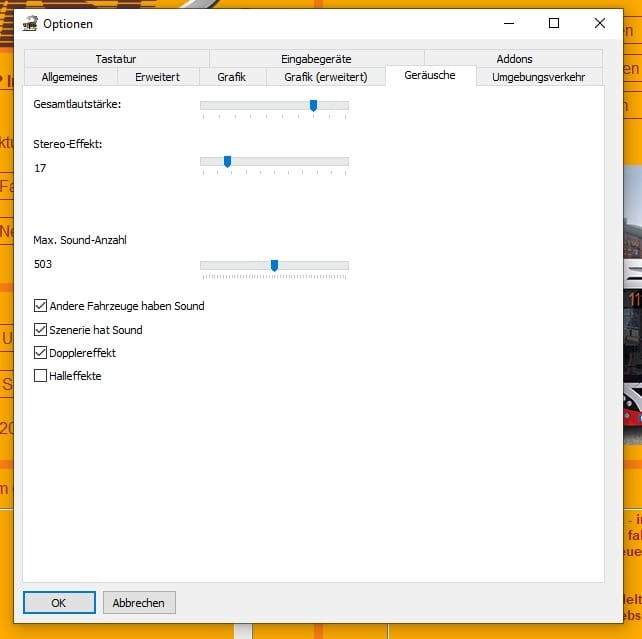Go to the Umgebungsverkehr tab

pyautogui.click(x=539, y=77)
